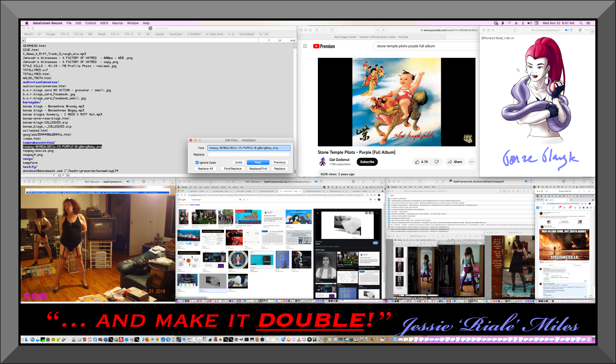Open the YouTube guide hamburger menu
Image resolution: width=616 pixels, height=364 pixels.
point(305,46)
